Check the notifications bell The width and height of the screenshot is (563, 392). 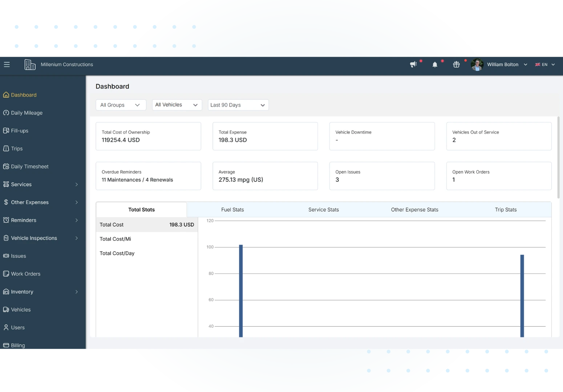[x=435, y=64]
